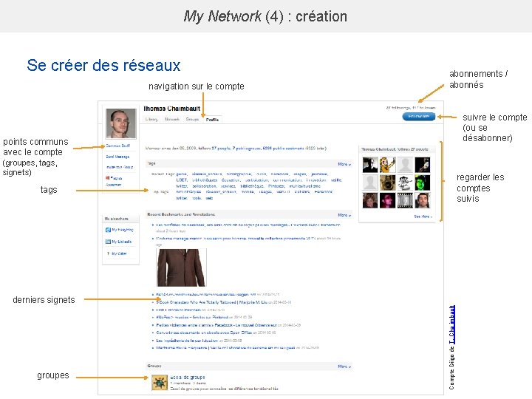The image size is (532, 399).
Task: Open the Common Stuff link
Action: (117, 146)
